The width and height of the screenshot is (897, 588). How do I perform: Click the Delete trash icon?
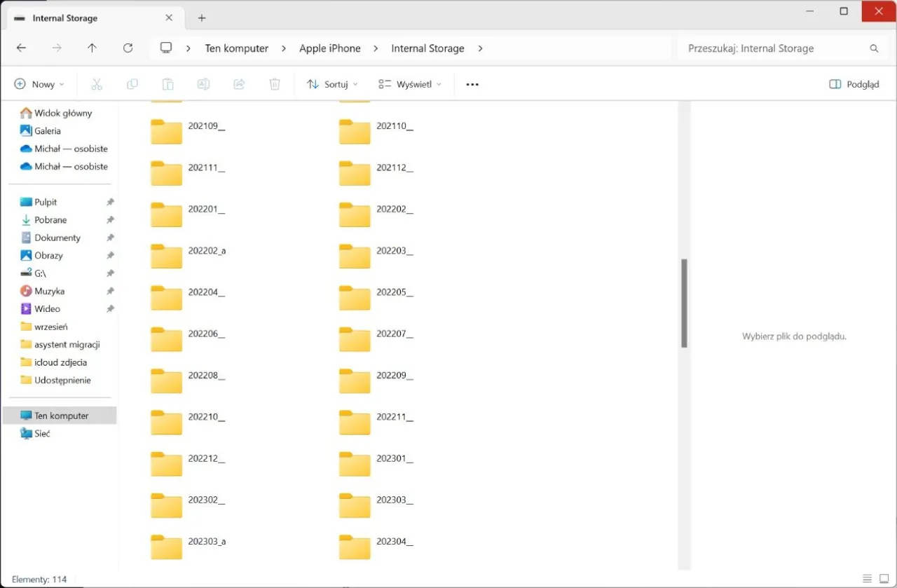(274, 84)
